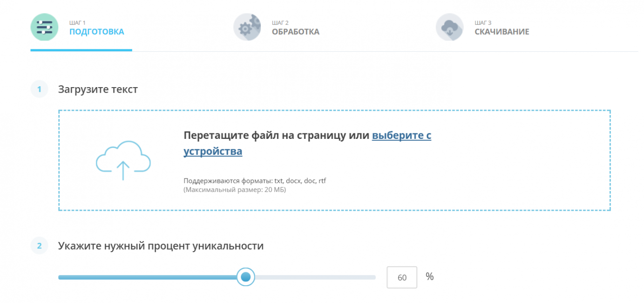Image resolution: width=644 pixels, height=303 pixels.
Task: Click the step number 2 circle
Action: [x=39, y=246]
